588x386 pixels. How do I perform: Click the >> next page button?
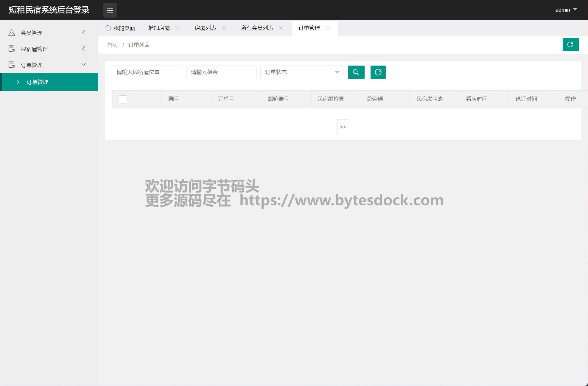(x=343, y=127)
